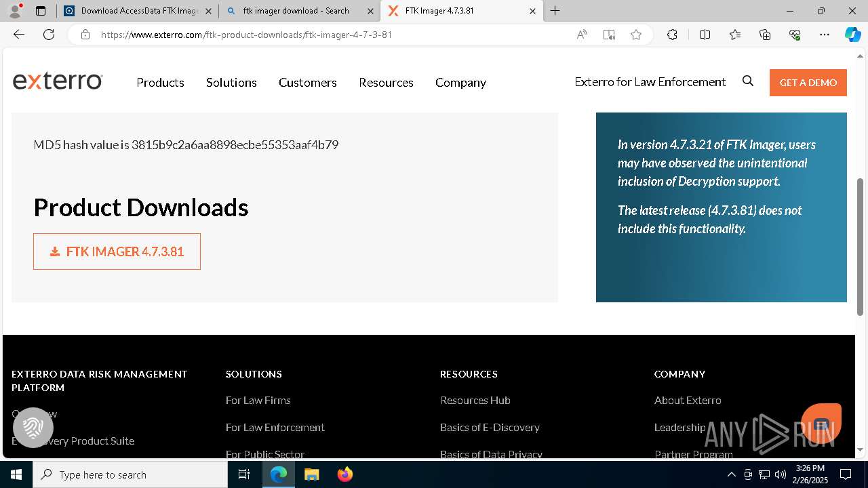
Task: Open Browser essentials heart icon
Action: (x=795, y=35)
